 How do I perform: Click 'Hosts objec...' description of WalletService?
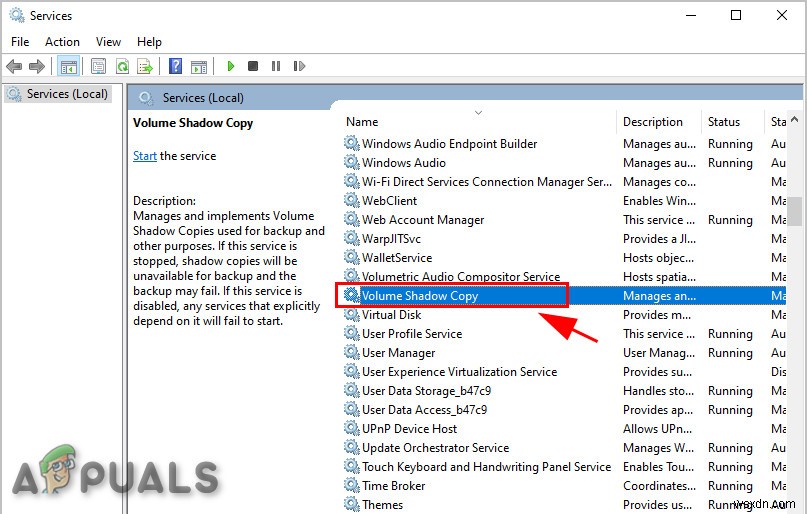point(658,258)
